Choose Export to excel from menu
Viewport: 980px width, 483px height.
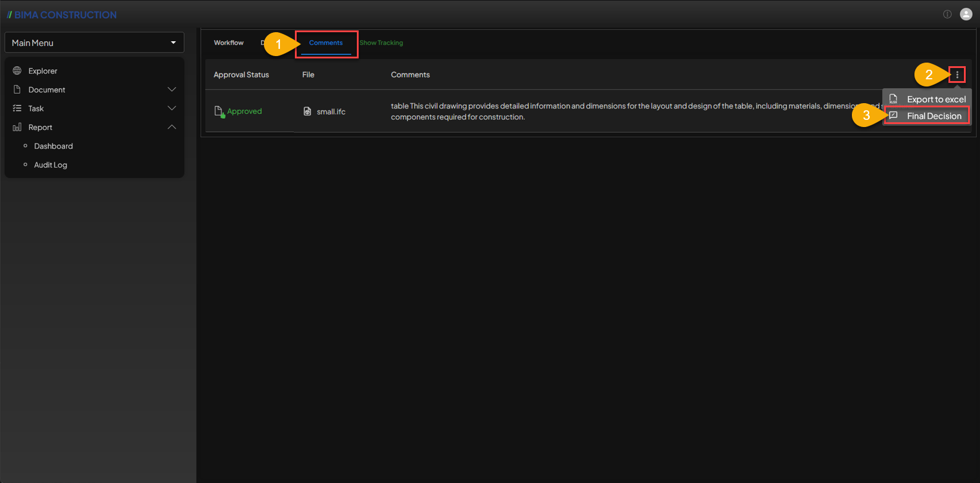pos(935,100)
